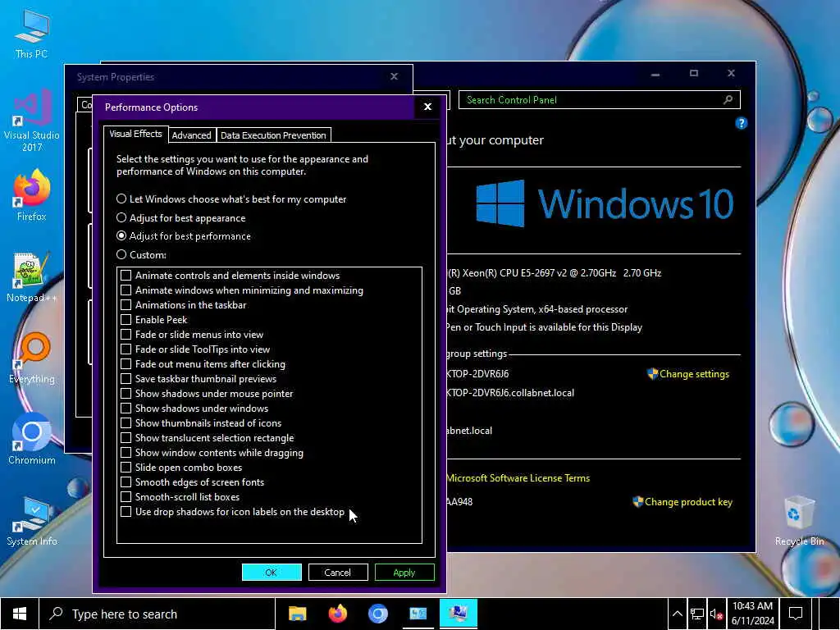Viewport: 840px width, 630px height.
Task: Check Smooth-scroll list boxes
Action: coord(126,497)
